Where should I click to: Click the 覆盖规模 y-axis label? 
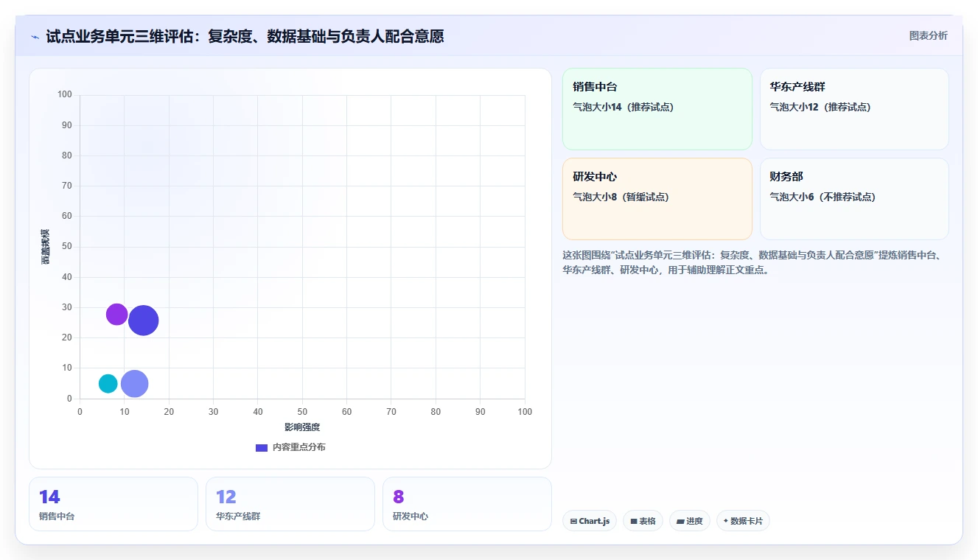46,247
